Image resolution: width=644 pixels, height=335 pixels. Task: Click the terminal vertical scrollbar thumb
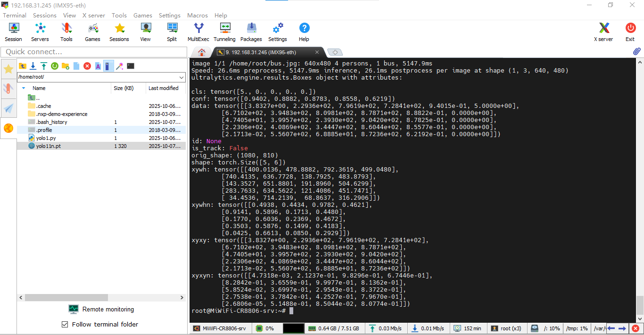(640, 305)
